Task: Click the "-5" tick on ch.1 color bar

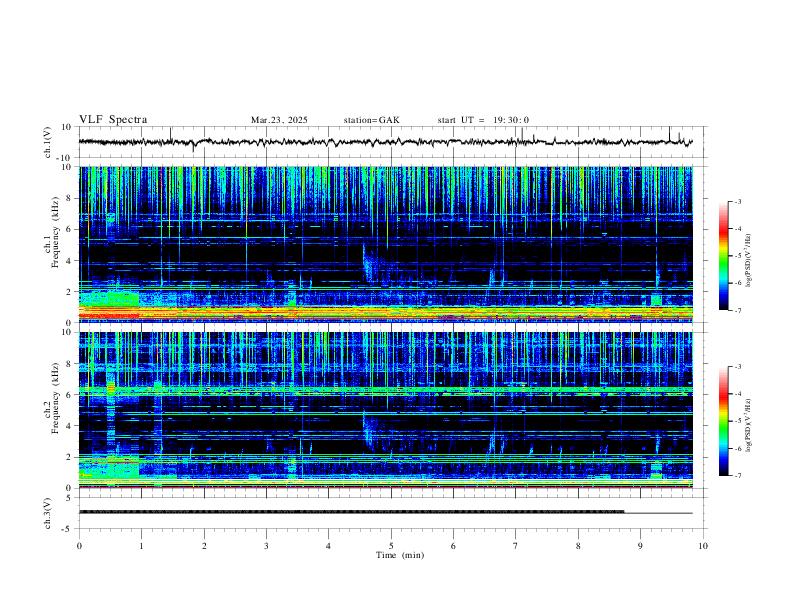Action: (x=737, y=256)
